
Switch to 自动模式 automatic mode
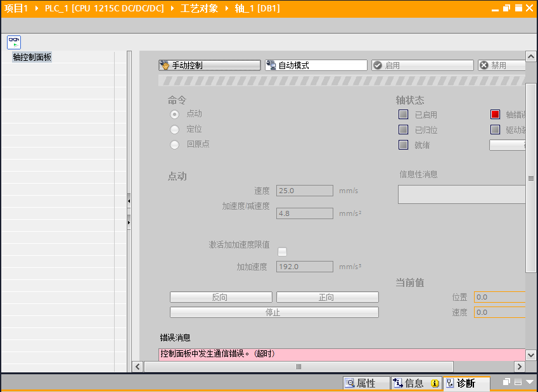pos(316,65)
